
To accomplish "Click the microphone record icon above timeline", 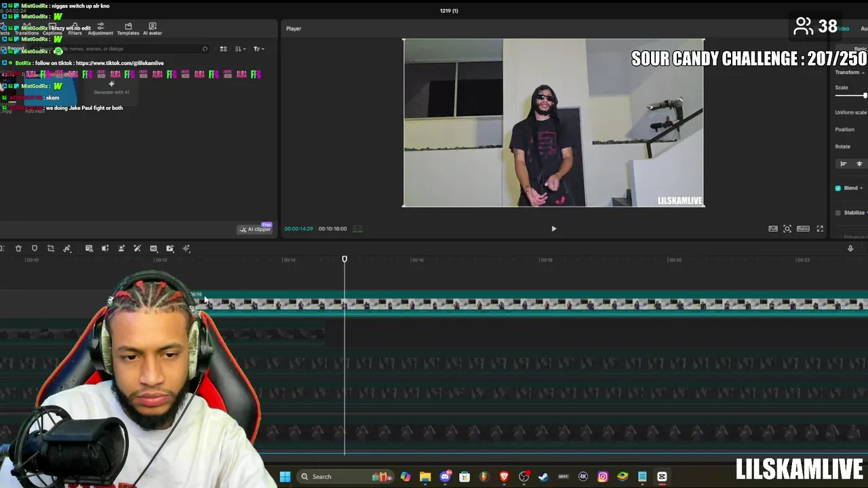I will click(850, 249).
